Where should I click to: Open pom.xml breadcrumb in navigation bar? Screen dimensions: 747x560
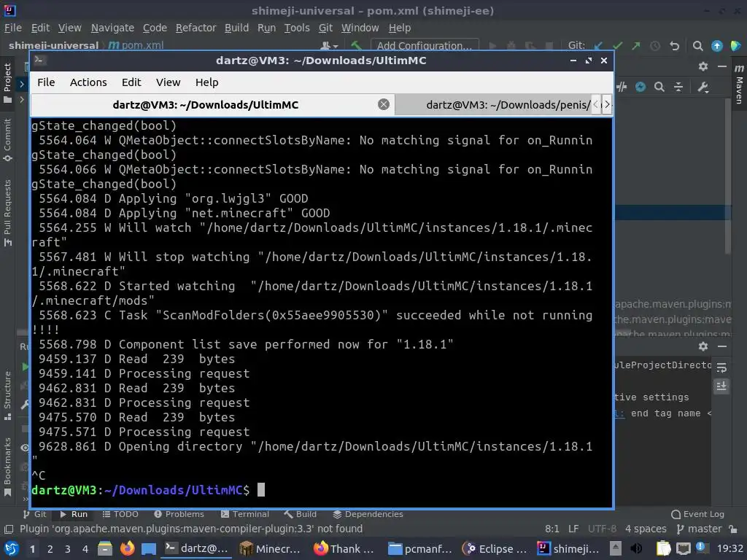pyautogui.click(x=136, y=46)
